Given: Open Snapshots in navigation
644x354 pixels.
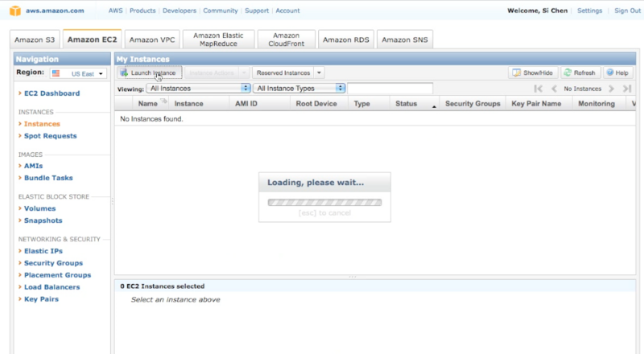Looking at the screenshot, I should click(x=43, y=220).
